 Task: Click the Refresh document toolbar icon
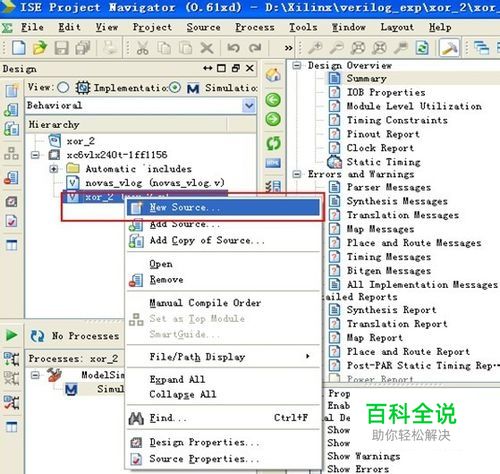(422, 48)
